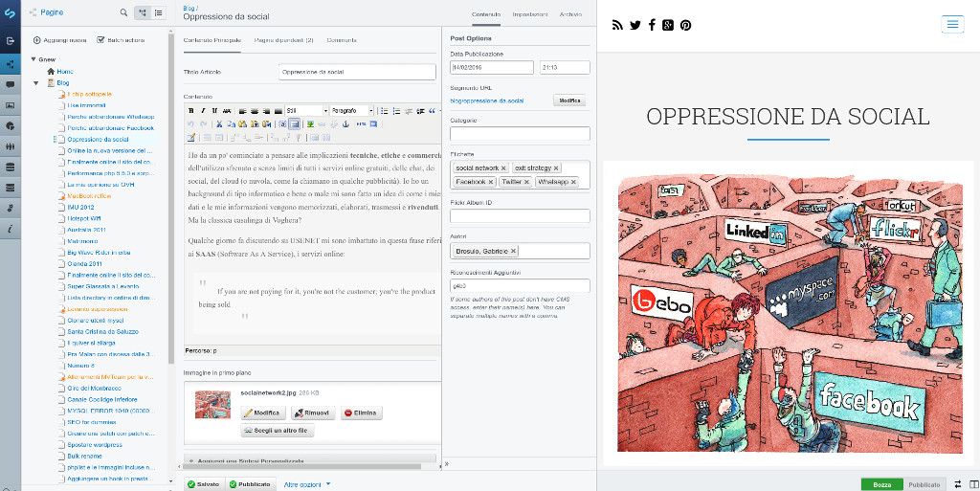Switch to the Contenuto tab
Screen dimensions: 980x491
click(486, 13)
